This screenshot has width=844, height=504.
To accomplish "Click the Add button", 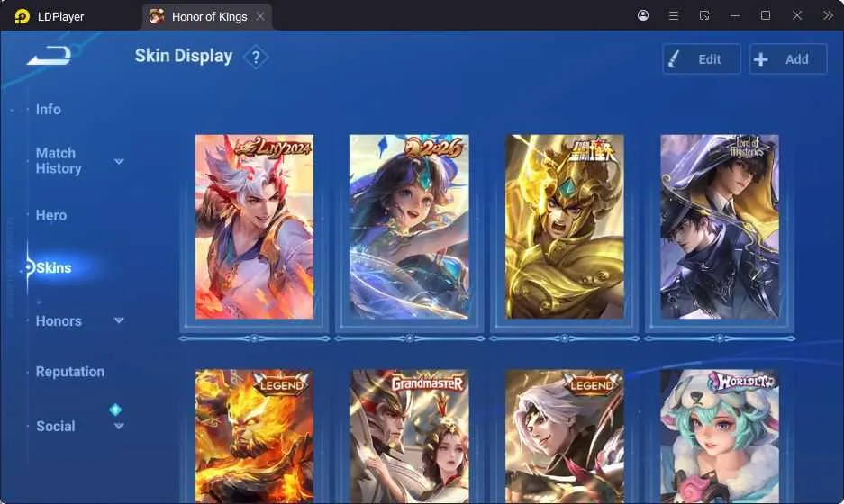I will click(x=788, y=59).
